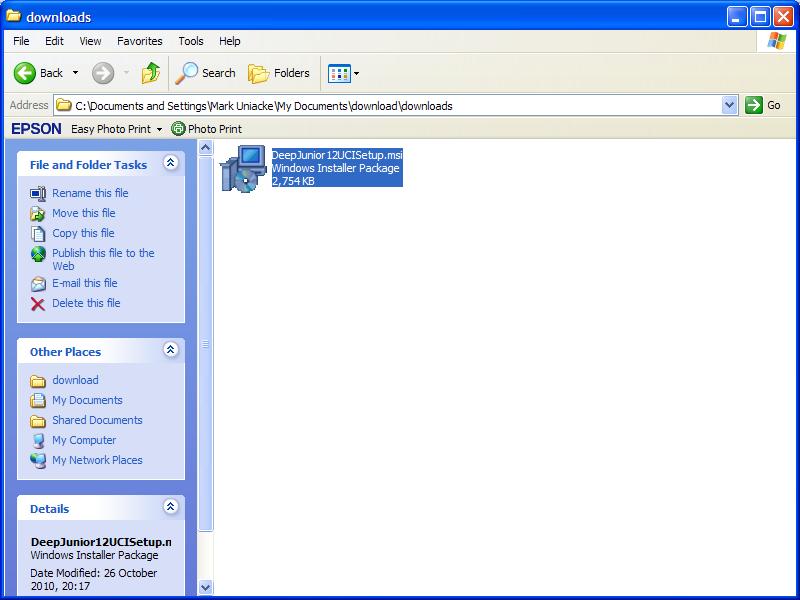Collapse the File and Folder Tasks panel
The width and height of the screenshot is (800, 600).
pos(170,163)
